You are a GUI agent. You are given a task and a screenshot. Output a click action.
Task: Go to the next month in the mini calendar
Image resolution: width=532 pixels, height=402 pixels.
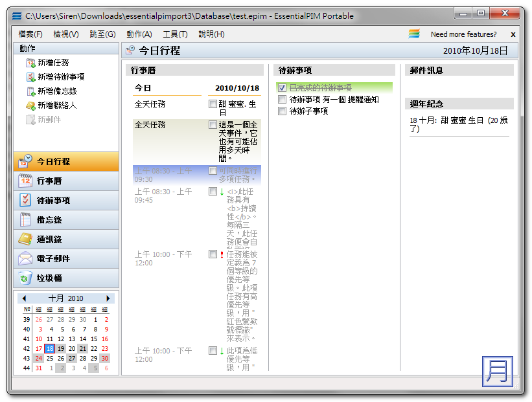click(x=110, y=297)
